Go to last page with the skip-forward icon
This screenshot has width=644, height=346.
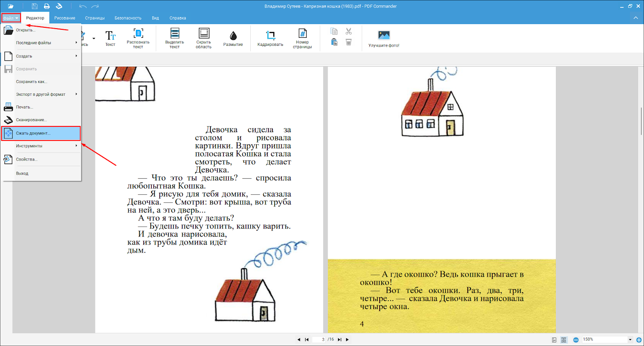pos(339,340)
